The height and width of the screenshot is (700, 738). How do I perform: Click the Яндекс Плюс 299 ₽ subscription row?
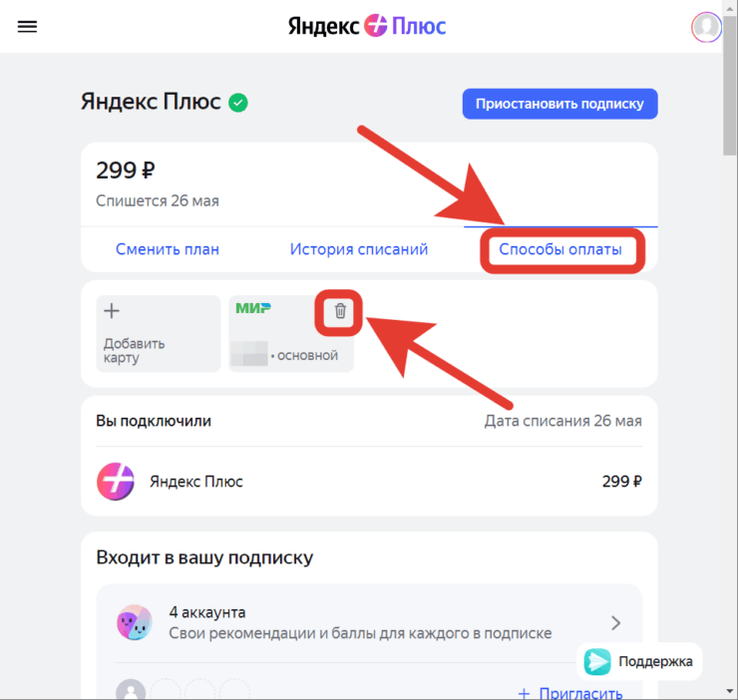(369, 482)
